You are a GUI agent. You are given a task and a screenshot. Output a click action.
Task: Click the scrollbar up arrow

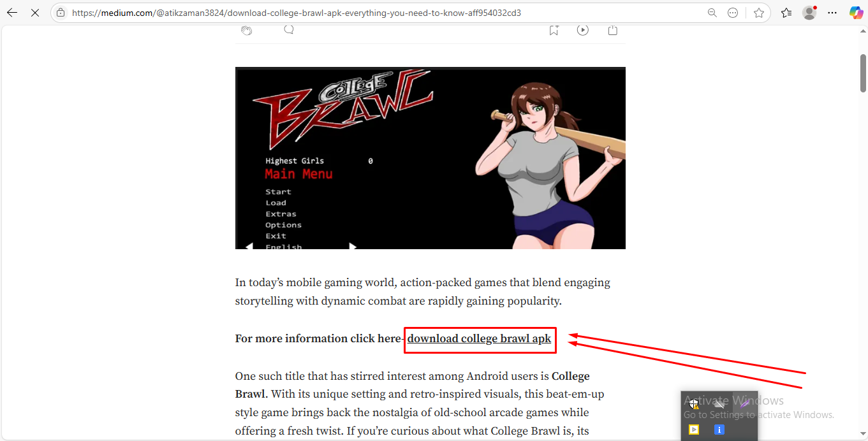tap(863, 32)
